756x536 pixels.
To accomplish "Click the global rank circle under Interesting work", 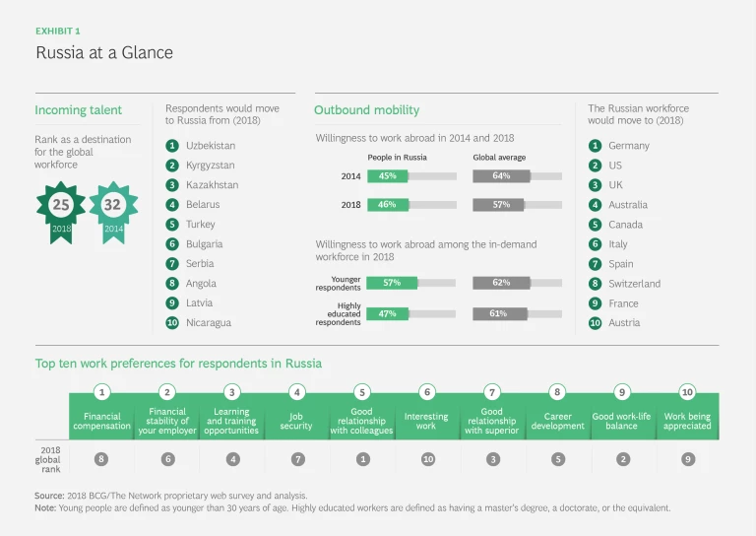I will [x=426, y=458].
